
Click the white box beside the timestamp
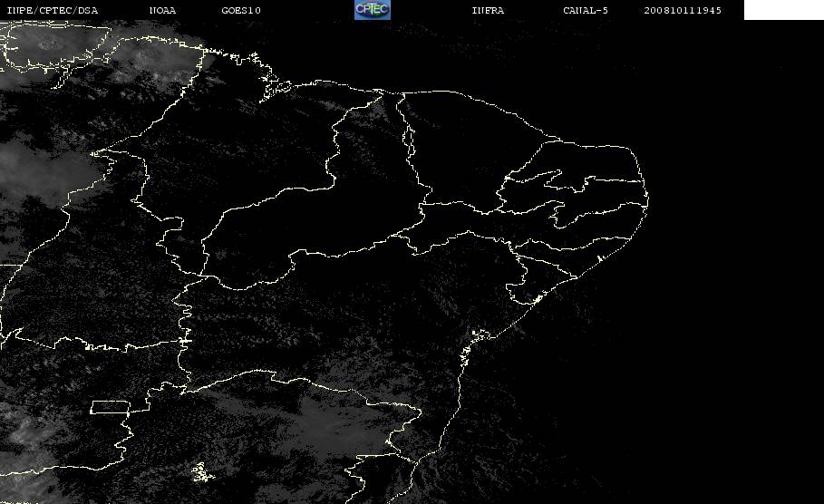pyautogui.click(x=784, y=10)
